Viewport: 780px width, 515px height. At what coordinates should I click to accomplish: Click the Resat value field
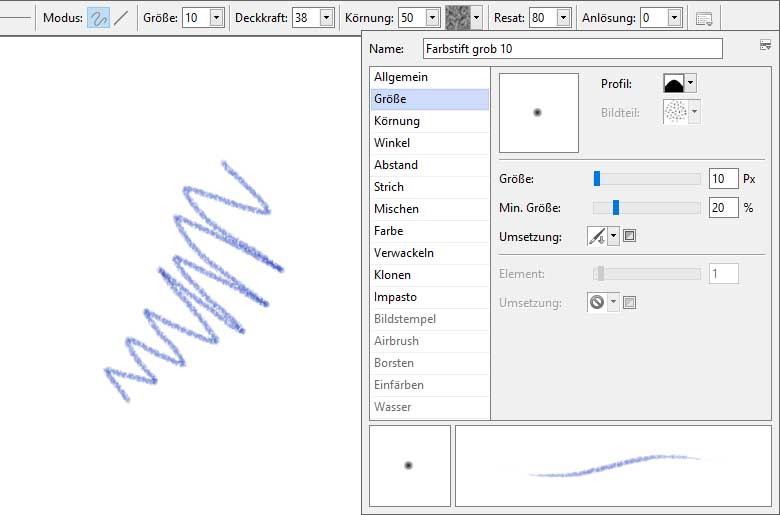(x=543, y=18)
